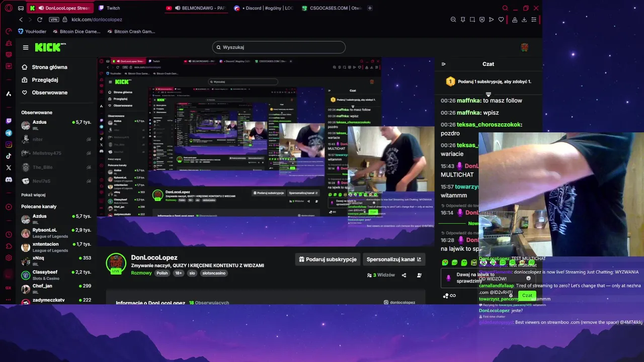Switch to the Discord #ogólny tab
The image size is (644, 362).
(264, 8)
